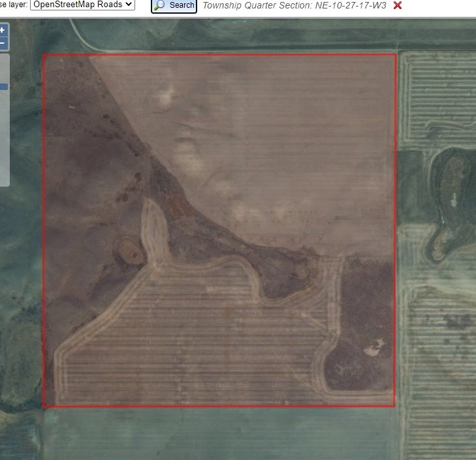The height and width of the screenshot is (460, 476).
Task: Zoom out with the minus button
Action: pyautogui.click(x=3, y=44)
